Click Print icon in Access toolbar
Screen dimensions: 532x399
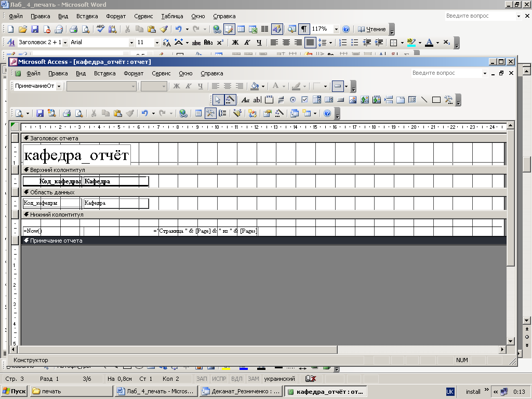(66, 113)
